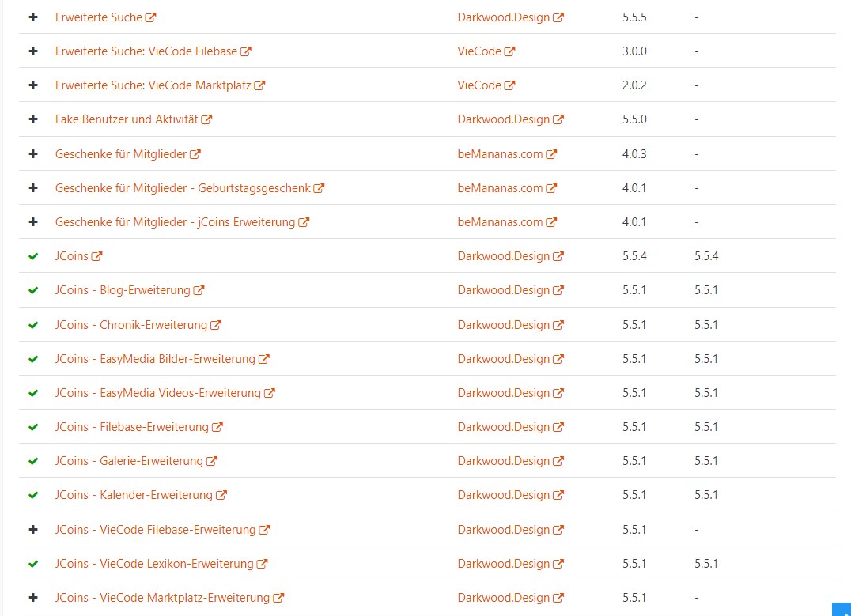Screen dimensions: 851x616
Task: Click the blue button in bottom-right corner
Action: coord(842,609)
